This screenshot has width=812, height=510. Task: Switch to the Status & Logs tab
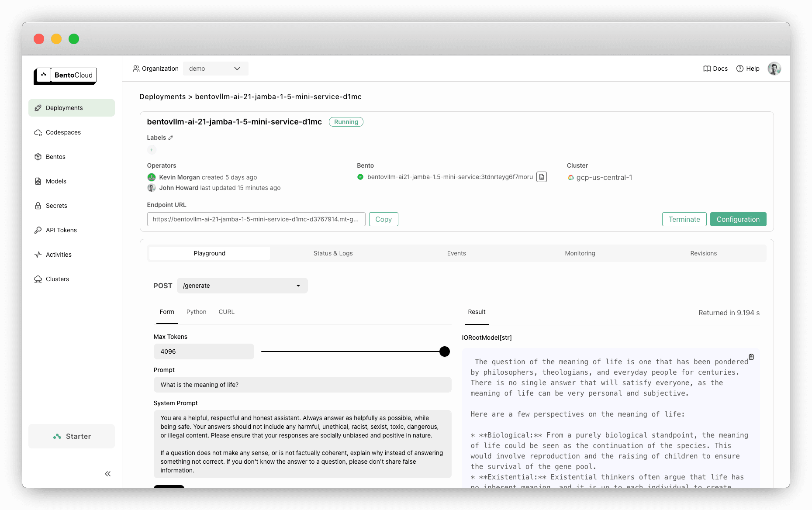(x=333, y=253)
